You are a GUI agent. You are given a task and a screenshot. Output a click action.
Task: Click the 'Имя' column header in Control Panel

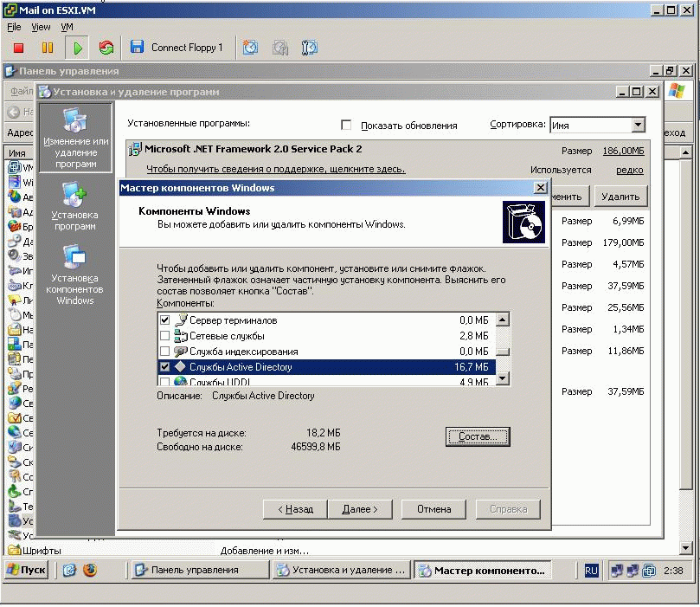(20, 153)
